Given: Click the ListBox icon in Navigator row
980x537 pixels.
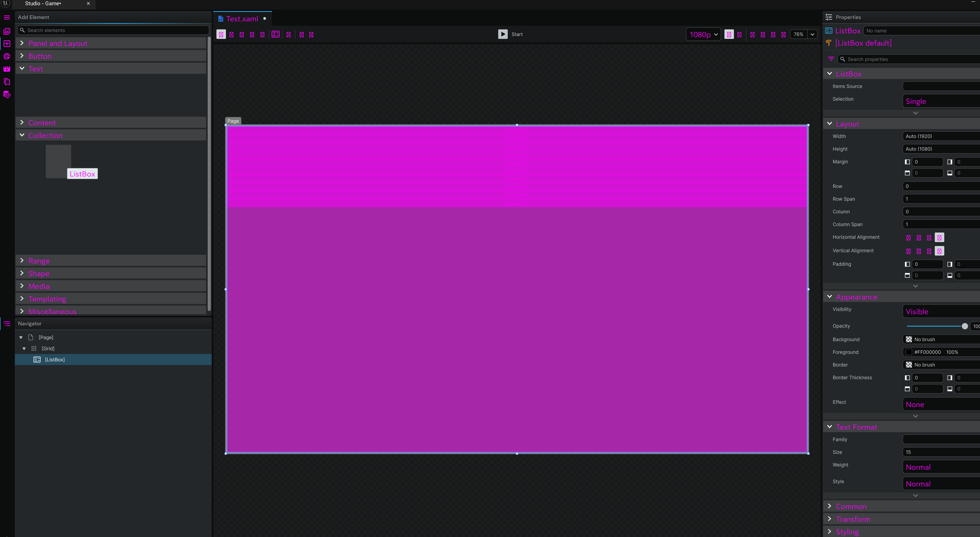Looking at the screenshot, I should 37,360.
